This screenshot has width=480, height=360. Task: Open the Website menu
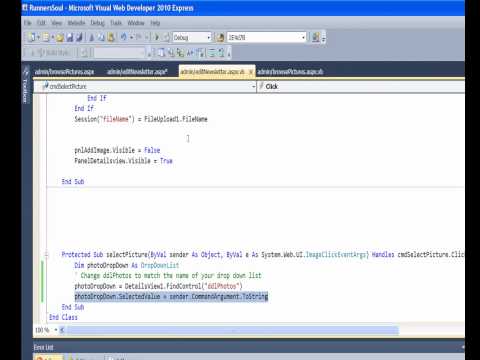(x=76, y=23)
